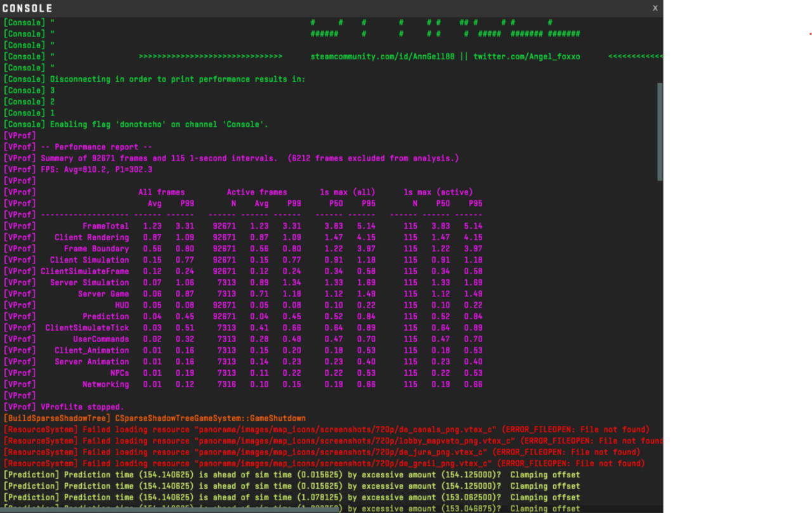Click the '1s max (all)' column header
Screen dimensions: 812x513
(x=348, y=192)
